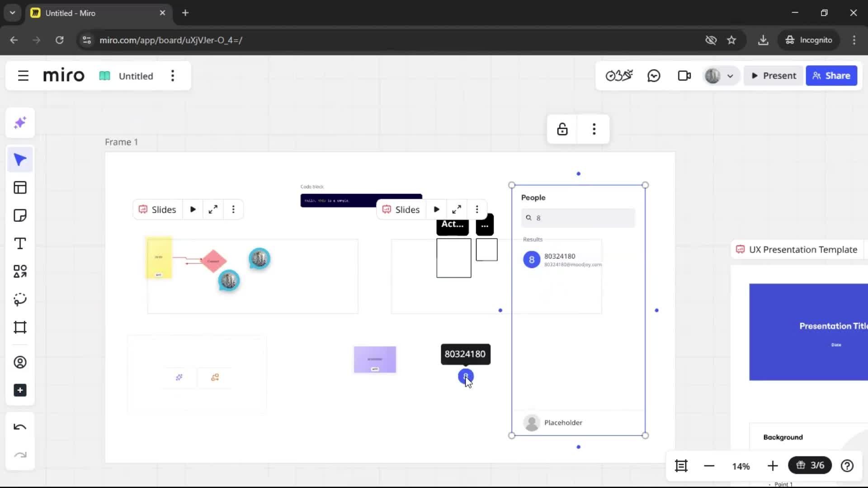
Task: Select the 80324180 user result
Action: [563, 260]
